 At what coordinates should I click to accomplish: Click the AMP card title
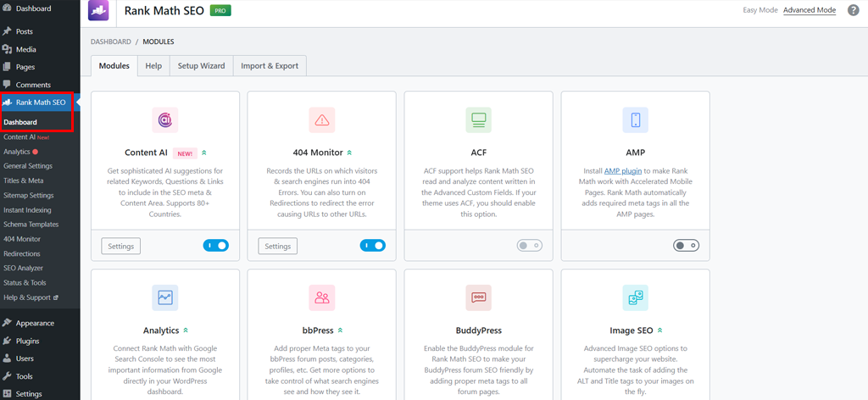(x=636, y=153)
